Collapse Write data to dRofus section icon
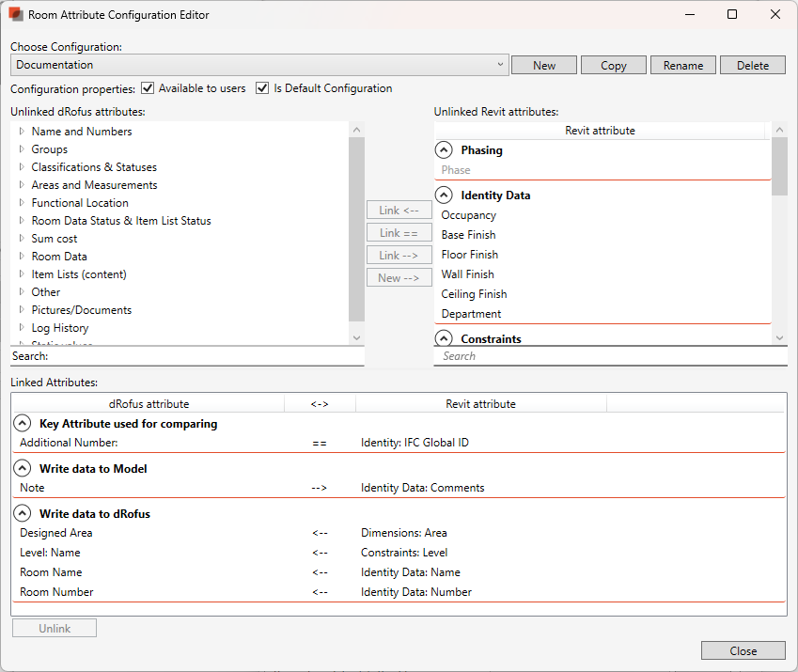 23,514
